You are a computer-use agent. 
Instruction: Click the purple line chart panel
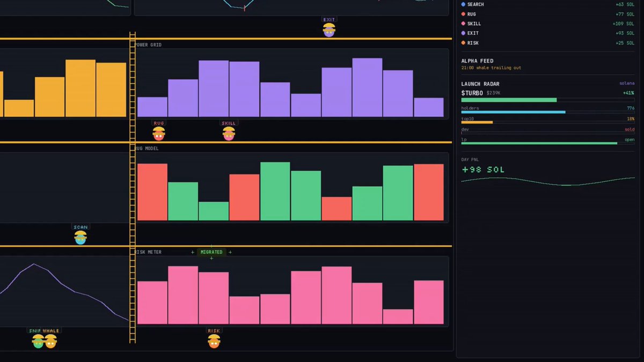point(64,291)
